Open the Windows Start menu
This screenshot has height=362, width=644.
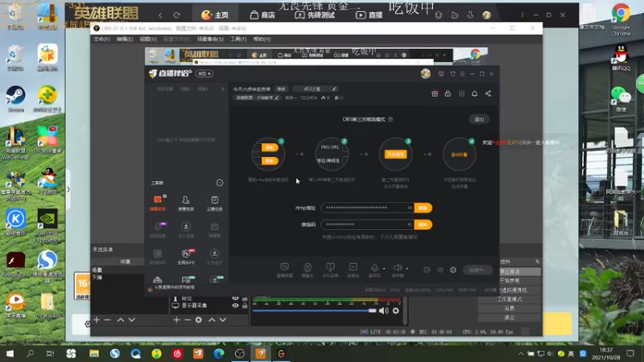(x=10, y=353)
